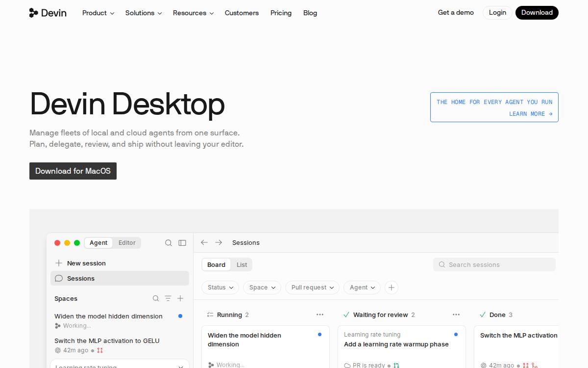Select the Board view toggle
The image size is (588, 368).
(x=216, y=265)
